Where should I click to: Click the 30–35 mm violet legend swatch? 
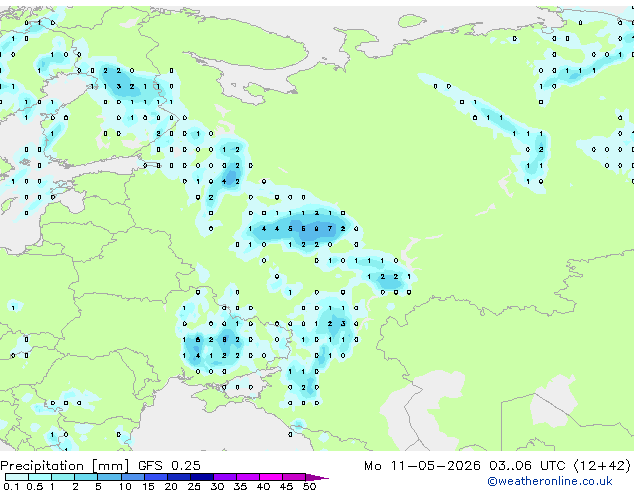point(224,477)
